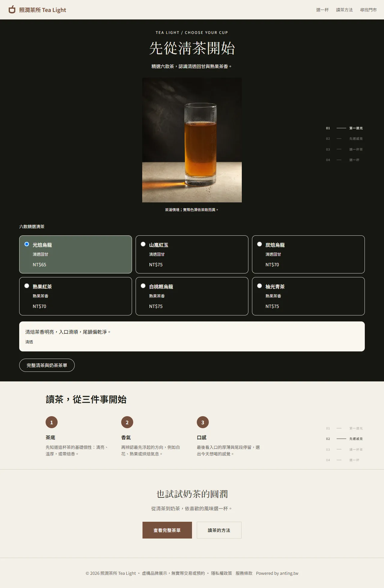Click the 讀茶，從三件事開始 heading
384x588 pixels.
click(86, 399)
